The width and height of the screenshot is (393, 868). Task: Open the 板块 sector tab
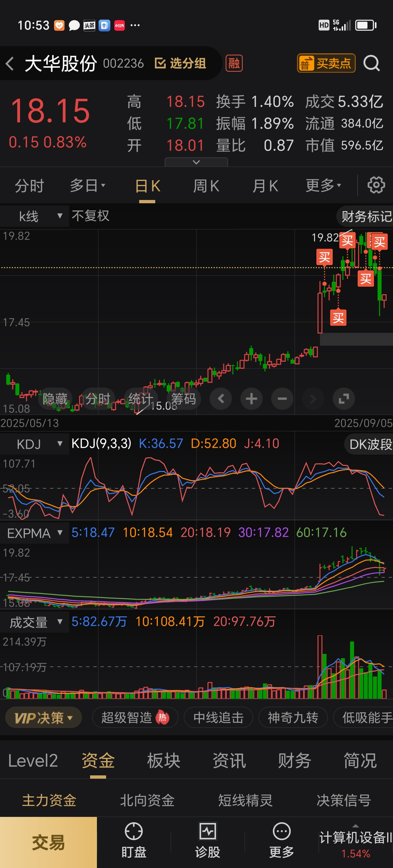click(x=163, y=761)
